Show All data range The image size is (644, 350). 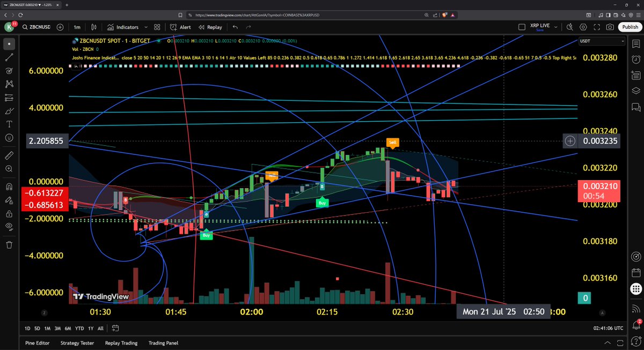coord(100,328)
